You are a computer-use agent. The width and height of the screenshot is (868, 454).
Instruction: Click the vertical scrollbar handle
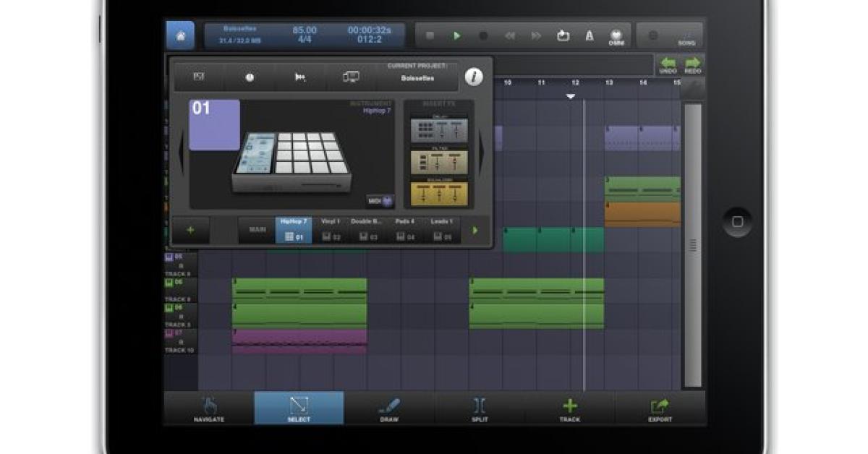[693, 245]
